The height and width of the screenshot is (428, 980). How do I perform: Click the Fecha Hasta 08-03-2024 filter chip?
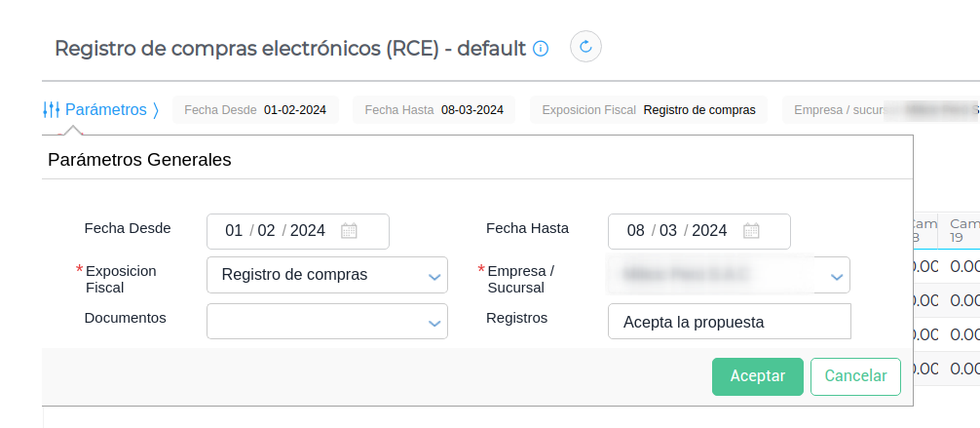coord(434,110)
